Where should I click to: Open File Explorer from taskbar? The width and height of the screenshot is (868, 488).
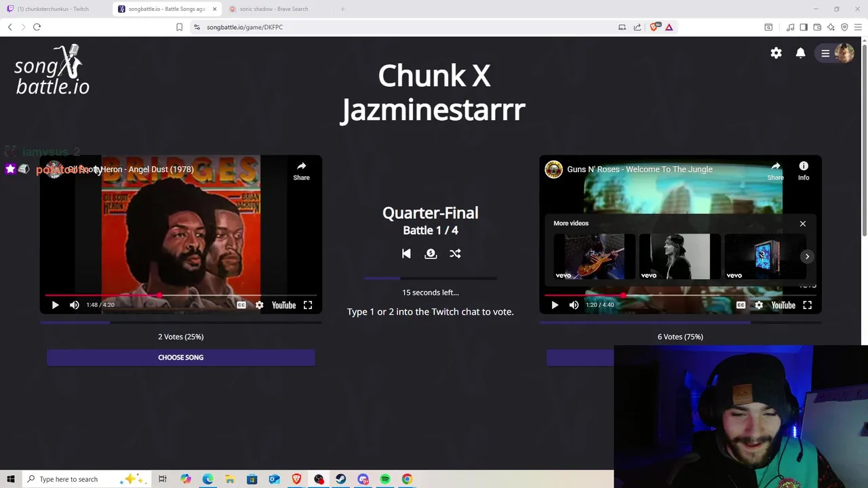point(230,479)
